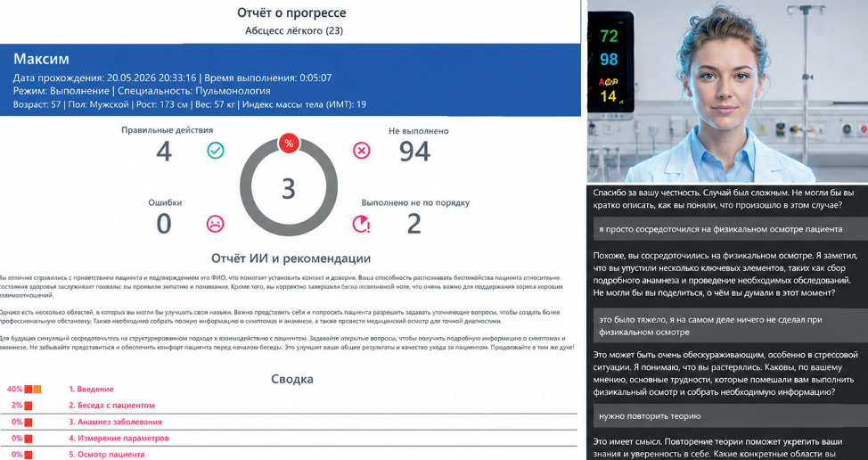868x460 pixels.
Task: Click the virtual doctor avatar image
Action: (x=727, y=91)
